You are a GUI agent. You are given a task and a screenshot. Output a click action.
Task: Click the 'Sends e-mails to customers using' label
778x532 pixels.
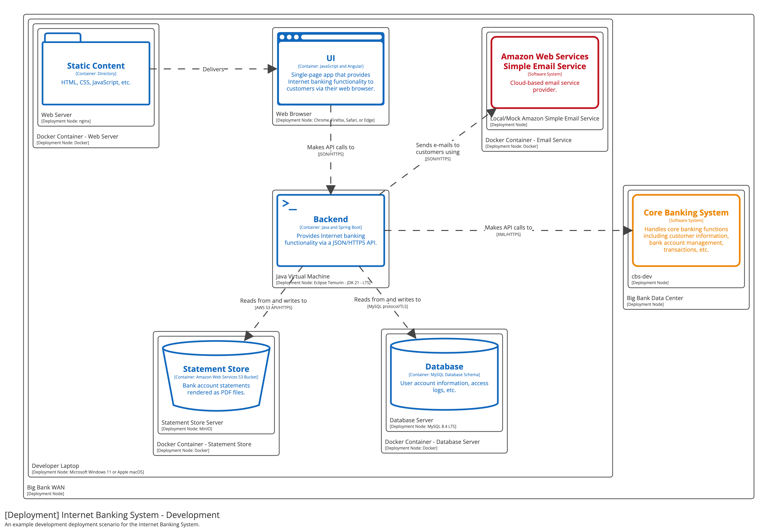tap(437, 148)
